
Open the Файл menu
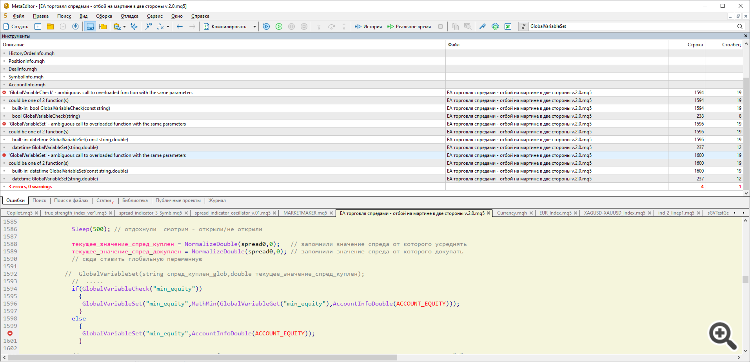pyautogui.click(x=19, y=16)
